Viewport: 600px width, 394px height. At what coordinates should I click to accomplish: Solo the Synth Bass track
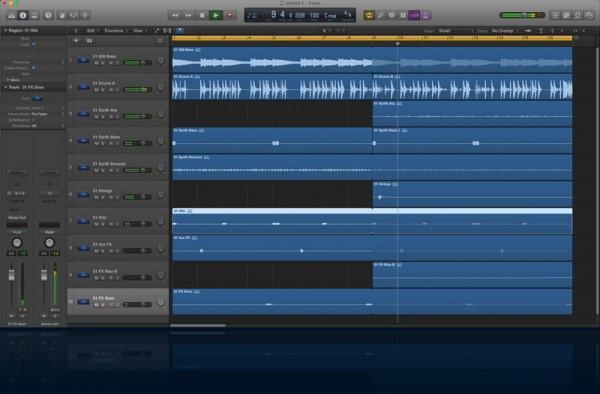(103, 143)
